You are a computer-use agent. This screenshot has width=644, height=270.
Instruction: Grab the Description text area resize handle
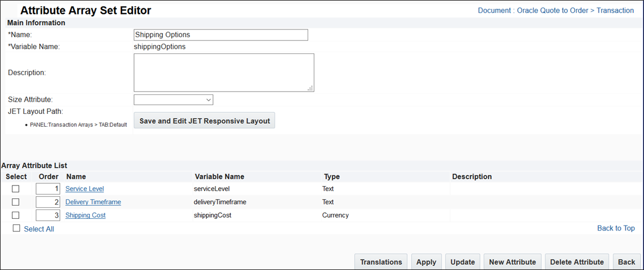click(310, 88)
